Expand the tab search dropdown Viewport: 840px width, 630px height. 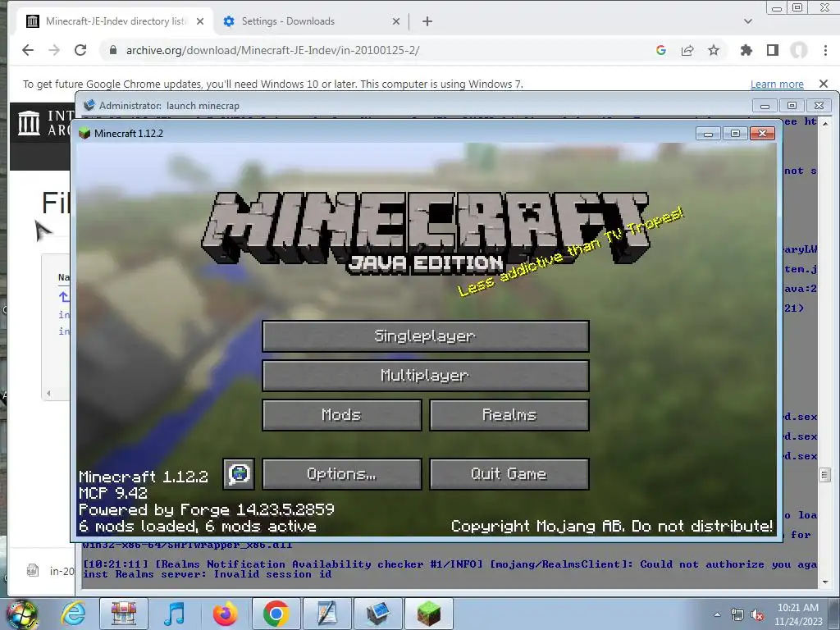pos(748,21)
